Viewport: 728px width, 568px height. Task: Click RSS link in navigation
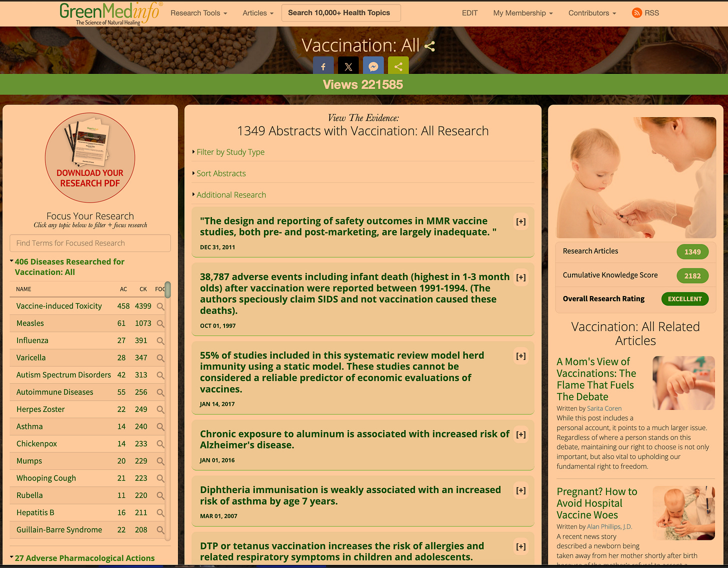651,13
